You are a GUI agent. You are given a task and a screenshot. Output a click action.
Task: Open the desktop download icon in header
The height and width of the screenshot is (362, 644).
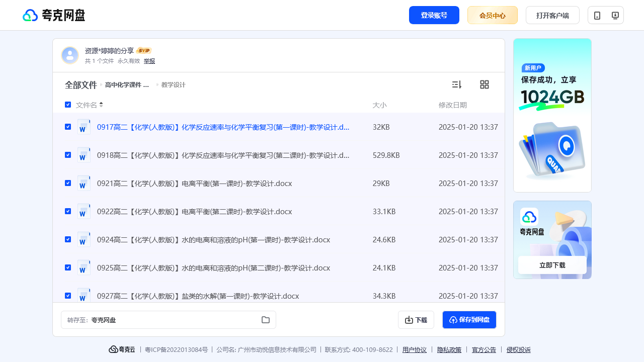click(615, 15)
